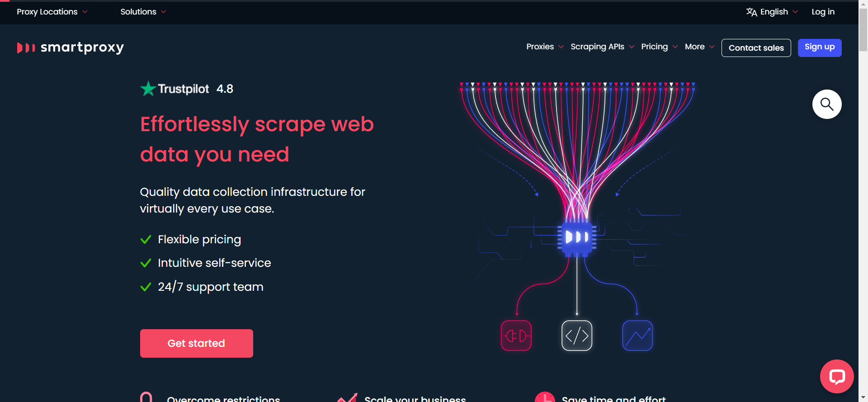Click the code brackets icon

(x=576, y=336)
